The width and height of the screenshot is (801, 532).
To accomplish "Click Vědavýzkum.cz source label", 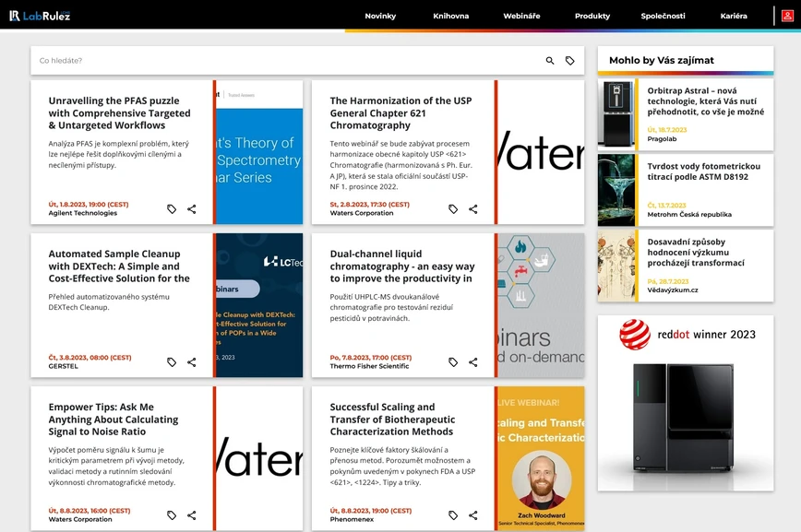I will [x=672, y=290].
